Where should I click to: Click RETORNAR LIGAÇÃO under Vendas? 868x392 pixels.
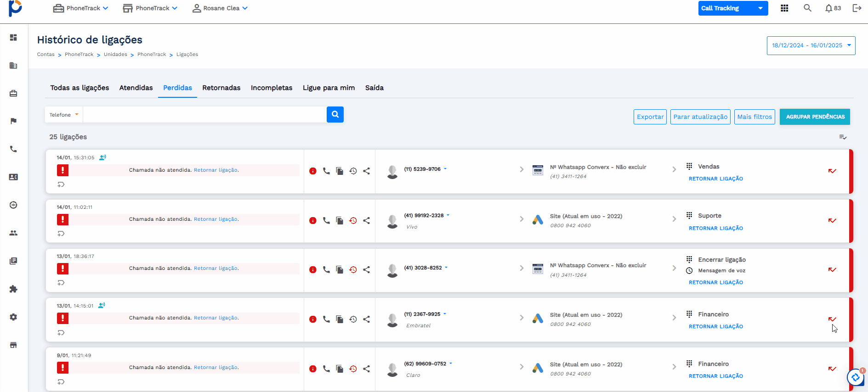tap(715, 179)
